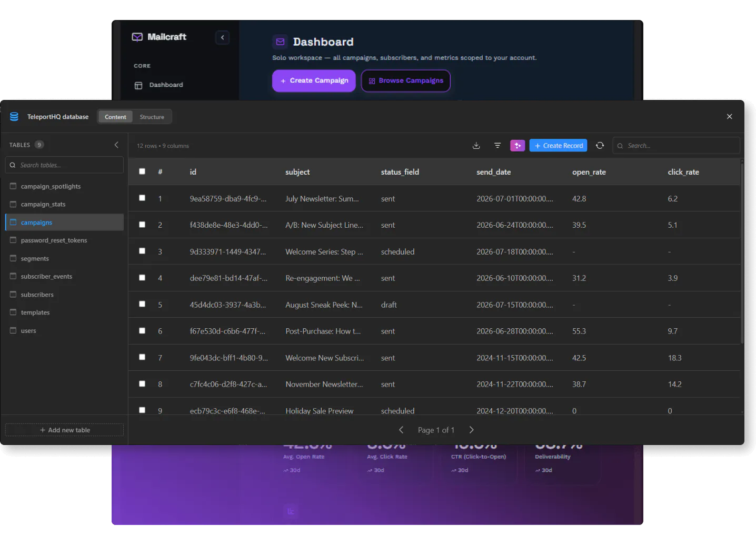The width and height of the screenshot is (756, 546).
Task: Close the TeleportHQ database panel
Action: tap(729, 117)
